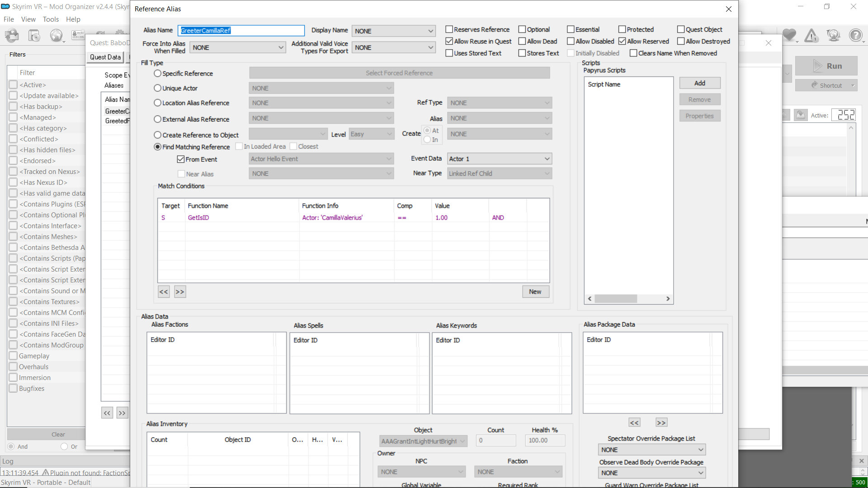This screenshot has height=488, width=868.
Task: Open the Ref Type dropdown
Action: tap(499, 103)
